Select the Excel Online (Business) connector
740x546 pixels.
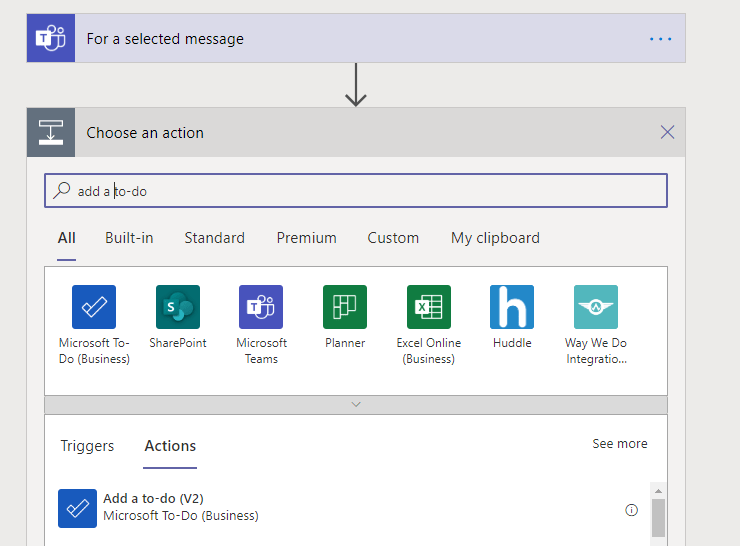click(x=429, y=307)
